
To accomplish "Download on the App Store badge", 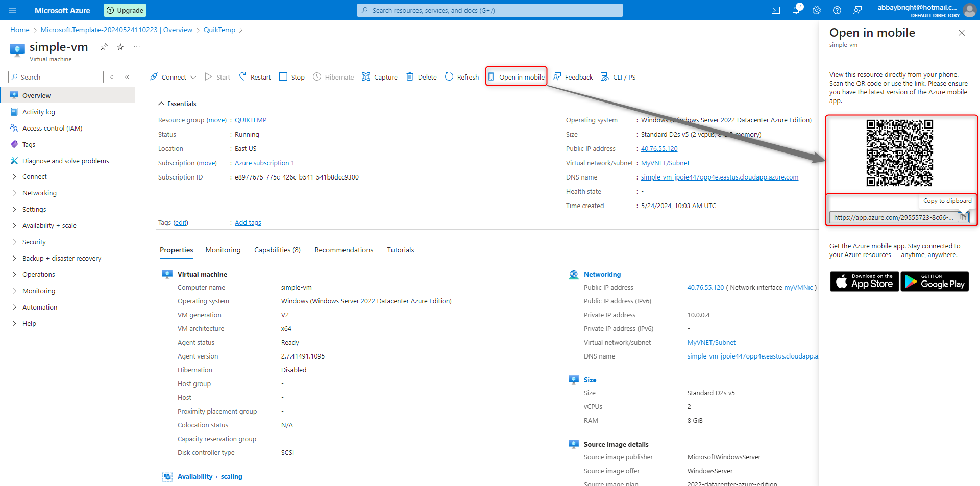I will coord(864,282).
